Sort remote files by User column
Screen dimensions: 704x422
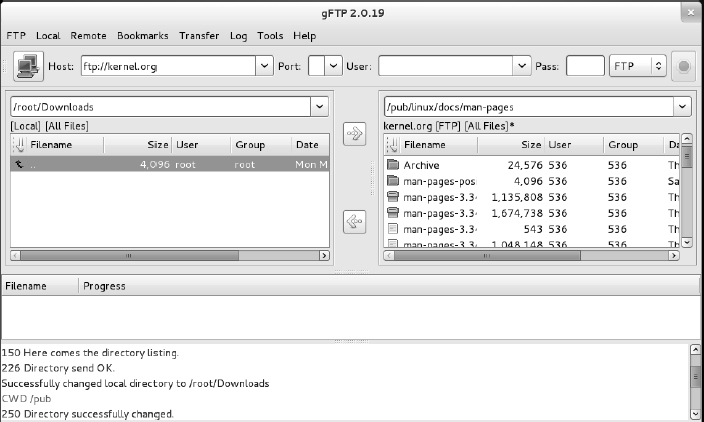coord(574,145)
